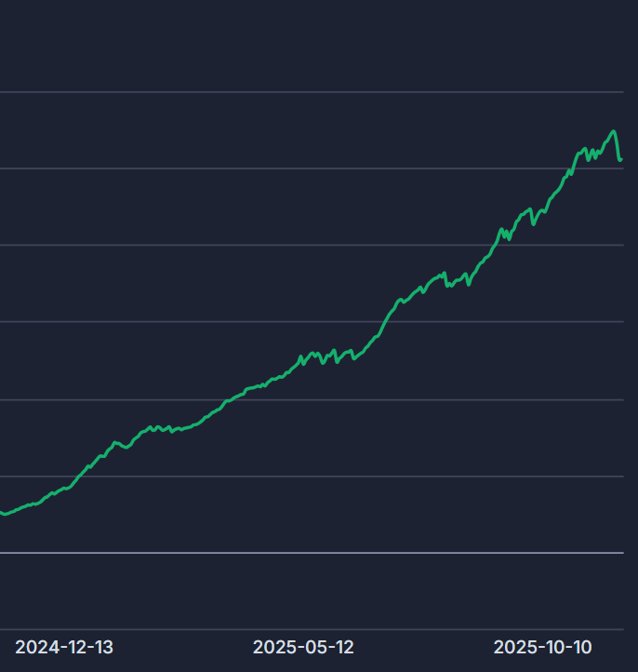
Task: Click the 2025-10-10 date on x-axis
Action: [x=542, y=647]
